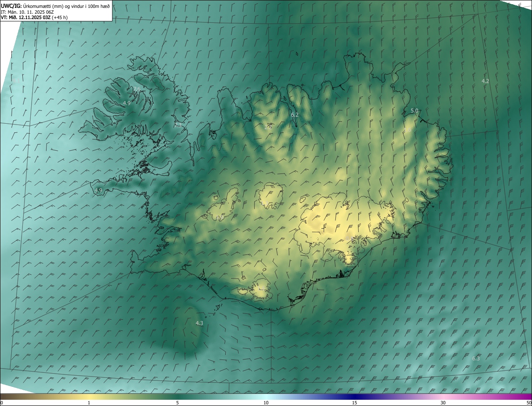The height and width of the screenshot is (406, 532).
Task: Click the 6.3 value label over the ocean
Action: click(476, 358)
